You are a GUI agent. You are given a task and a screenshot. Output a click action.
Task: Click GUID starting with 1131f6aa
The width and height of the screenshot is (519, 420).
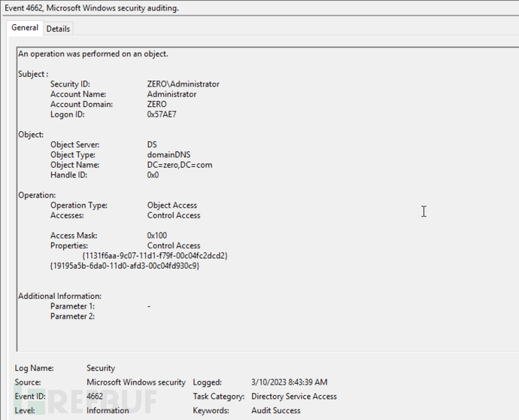[x=155, y=256]
